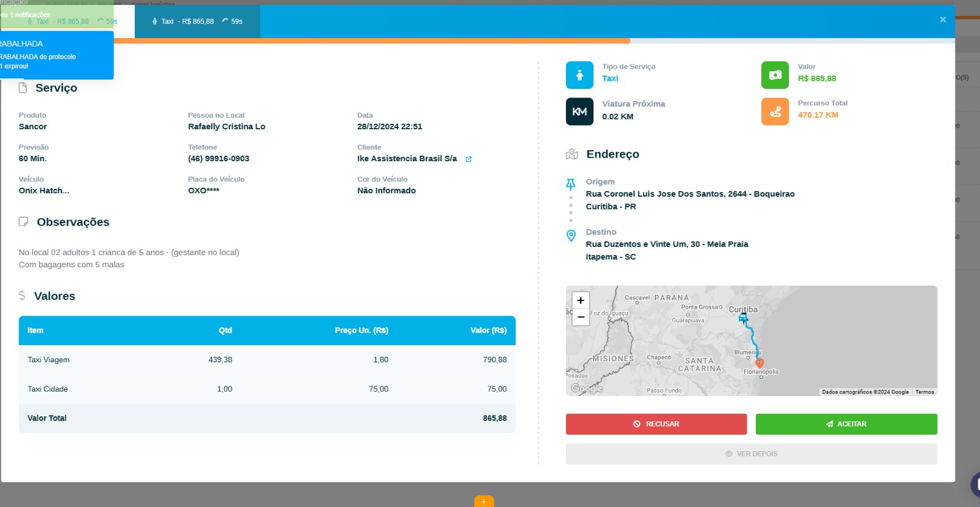Click the Origem pin icon
The width and height of the screenshot is (980, 507).
coord(570,184)
